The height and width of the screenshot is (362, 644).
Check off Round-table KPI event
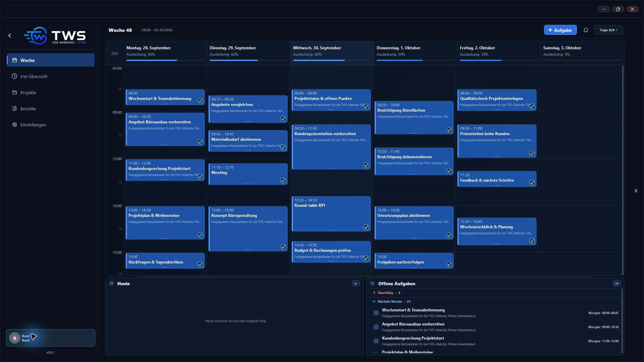coord(366,227)
